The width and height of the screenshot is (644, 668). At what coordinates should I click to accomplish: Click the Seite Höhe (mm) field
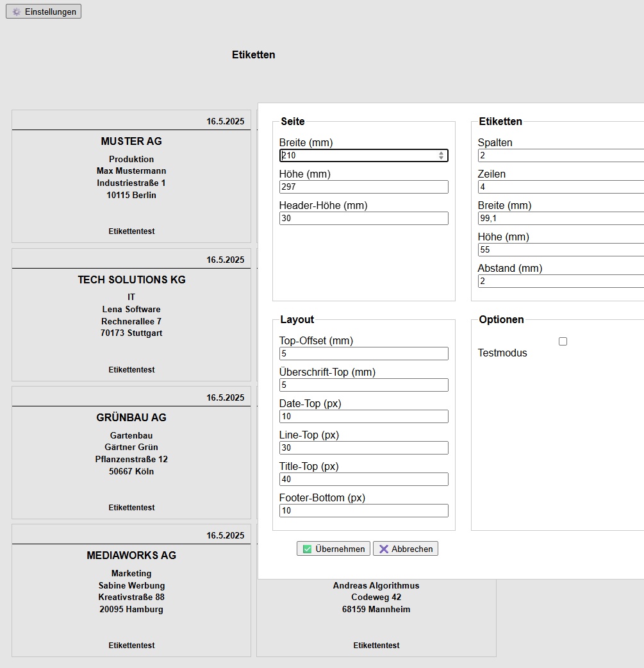point(363,187)
